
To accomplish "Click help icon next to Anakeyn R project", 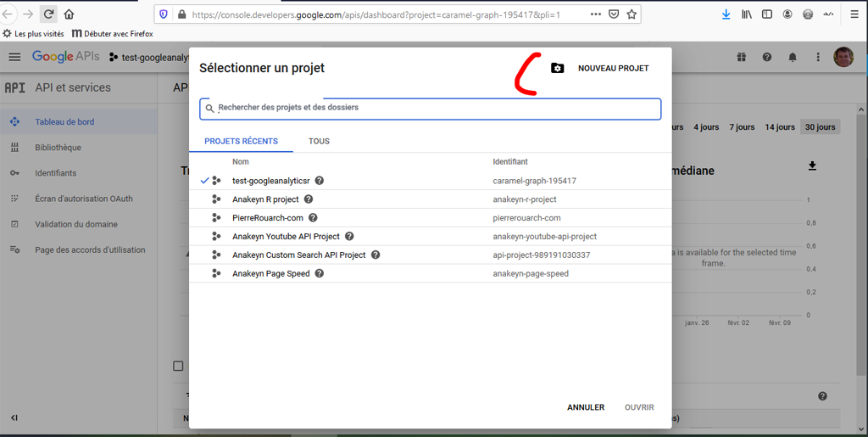I will [x=309, y=199].
